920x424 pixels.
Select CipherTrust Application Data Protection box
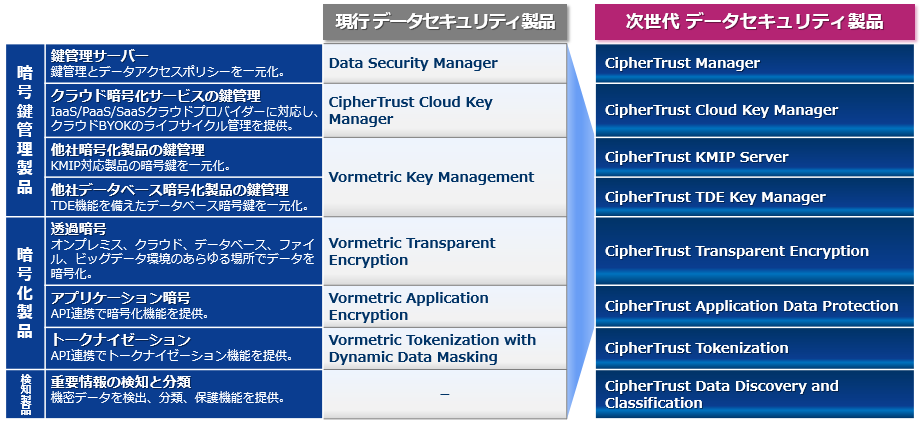point(755,306)
